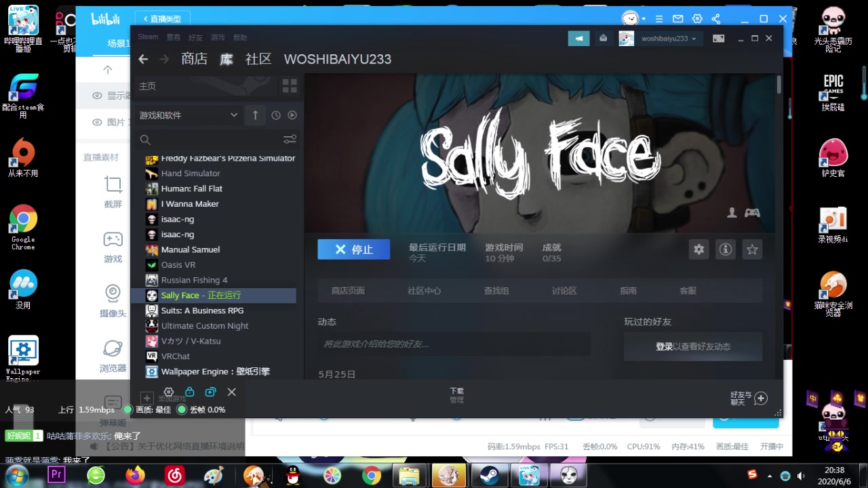Open the 好友 menu

pos(195,37)
